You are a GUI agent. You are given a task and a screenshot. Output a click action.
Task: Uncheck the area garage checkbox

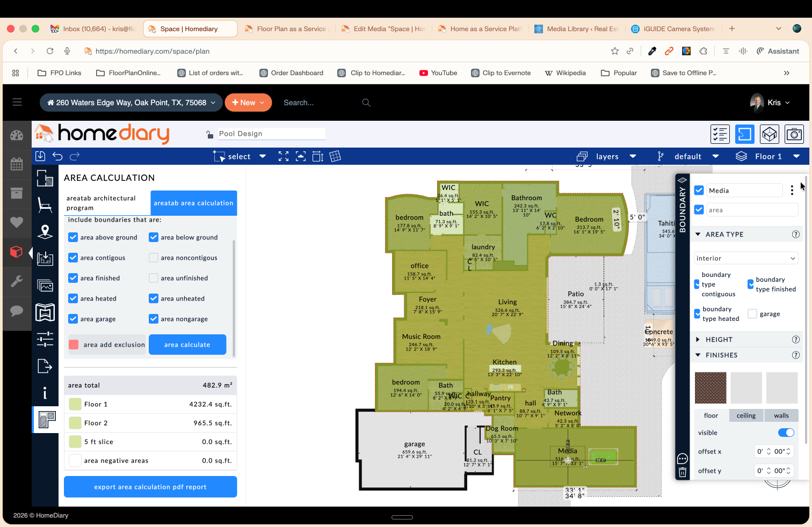click(73, 319)
